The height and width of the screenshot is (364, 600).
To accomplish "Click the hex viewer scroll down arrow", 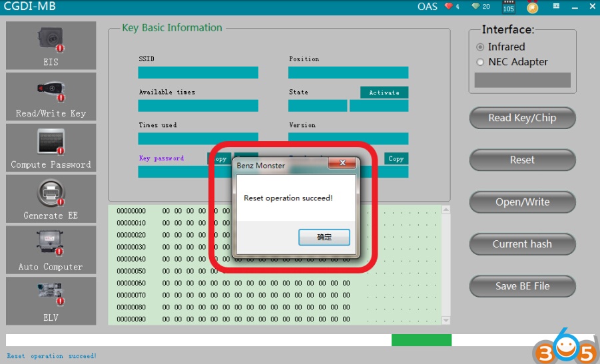I will tap(446, 320).
